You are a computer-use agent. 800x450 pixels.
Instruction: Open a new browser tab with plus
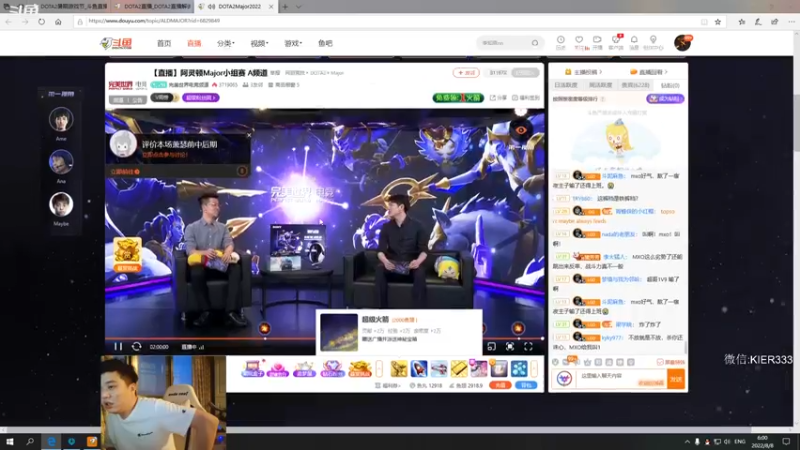285,7
